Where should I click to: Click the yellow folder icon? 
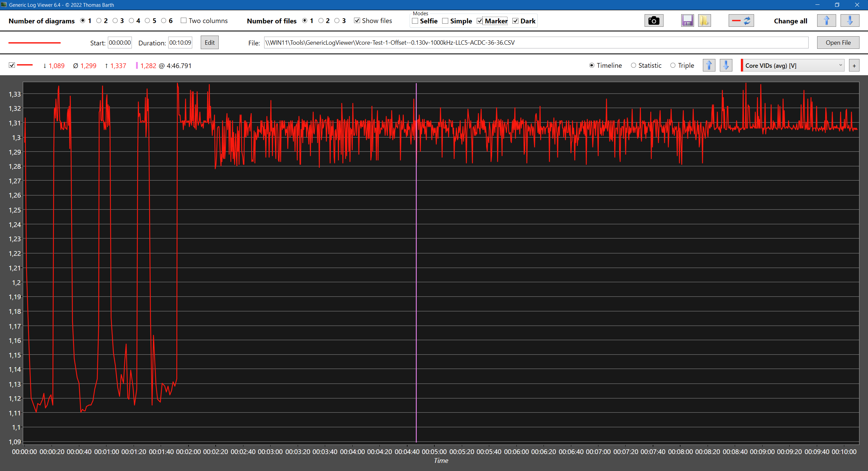[x=704, y=21]
